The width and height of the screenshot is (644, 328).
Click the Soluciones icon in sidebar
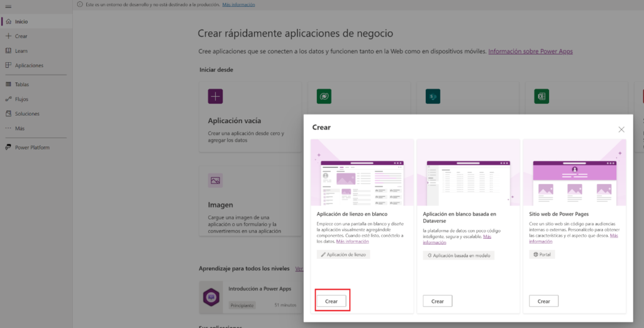[8, 114]
